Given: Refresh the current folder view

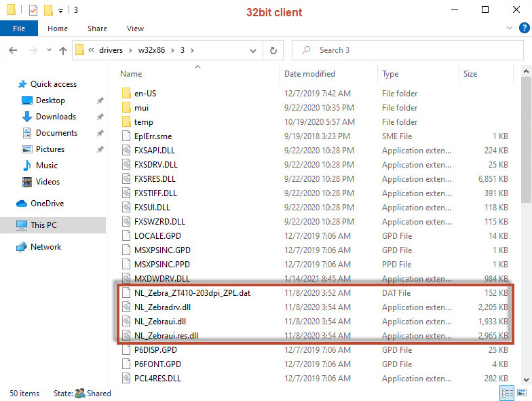Looking at the screenshot, I should tap(273, 50).
